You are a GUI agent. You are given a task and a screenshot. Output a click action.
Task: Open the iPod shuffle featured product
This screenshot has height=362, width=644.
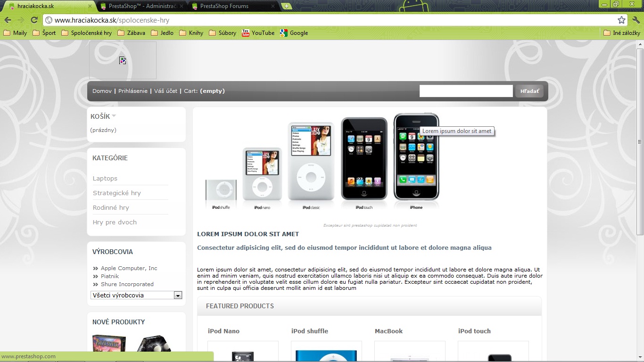310,331
